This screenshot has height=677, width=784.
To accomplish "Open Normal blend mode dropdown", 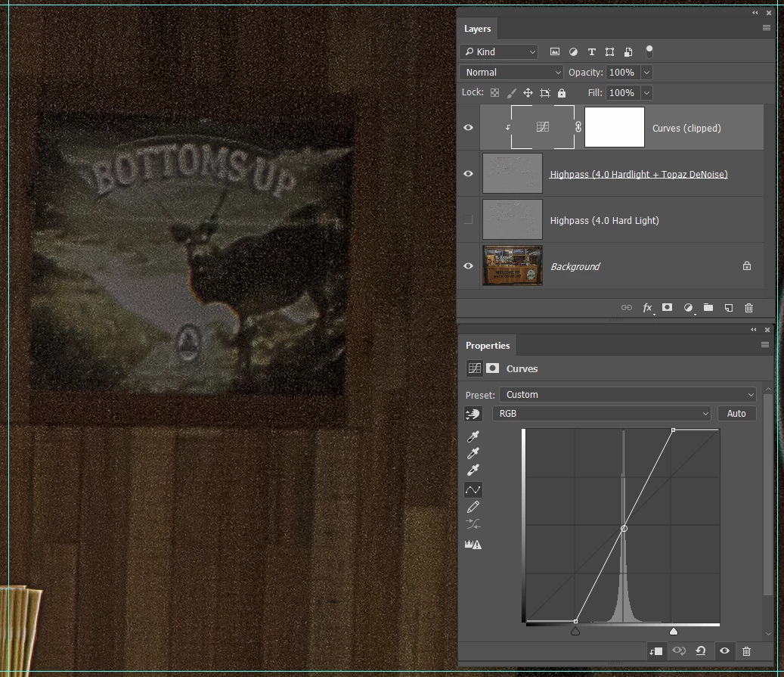I will [x=511, y=73].
